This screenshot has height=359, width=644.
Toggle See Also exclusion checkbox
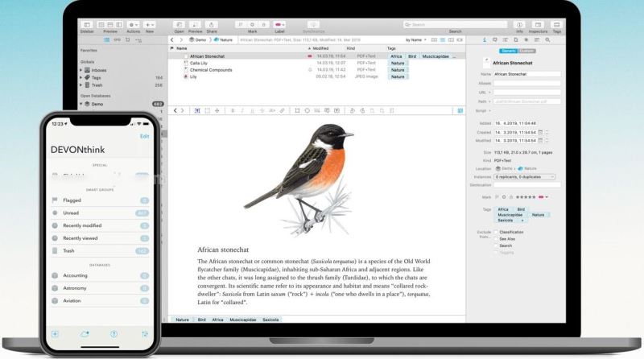(496, 239)
